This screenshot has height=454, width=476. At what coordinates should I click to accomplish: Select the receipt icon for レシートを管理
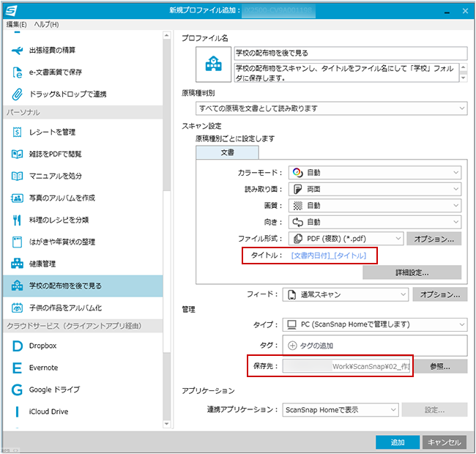point(17,132)
